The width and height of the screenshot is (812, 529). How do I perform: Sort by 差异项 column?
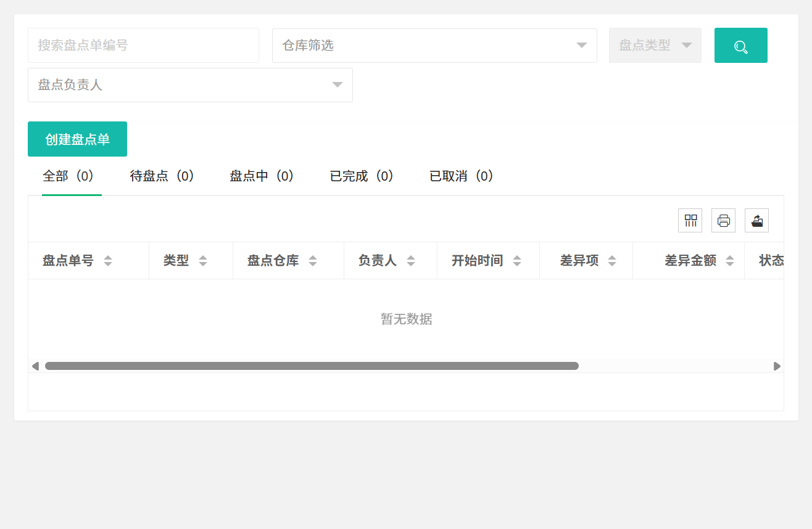[612, 261]
